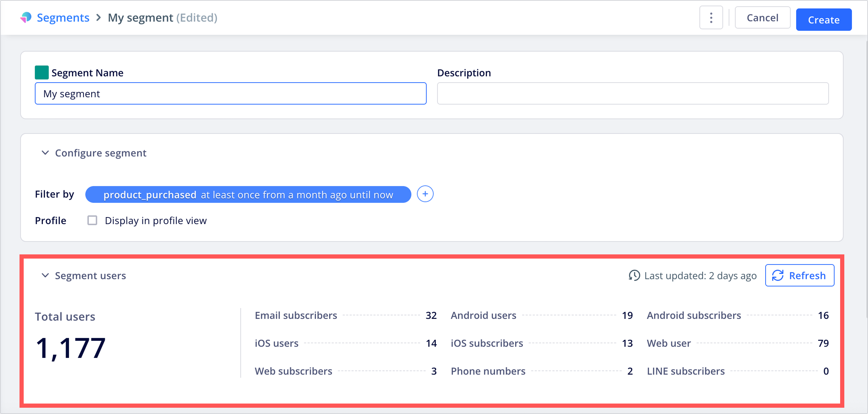Click the breadcrumb arrow after Segments

coord(99,17)
